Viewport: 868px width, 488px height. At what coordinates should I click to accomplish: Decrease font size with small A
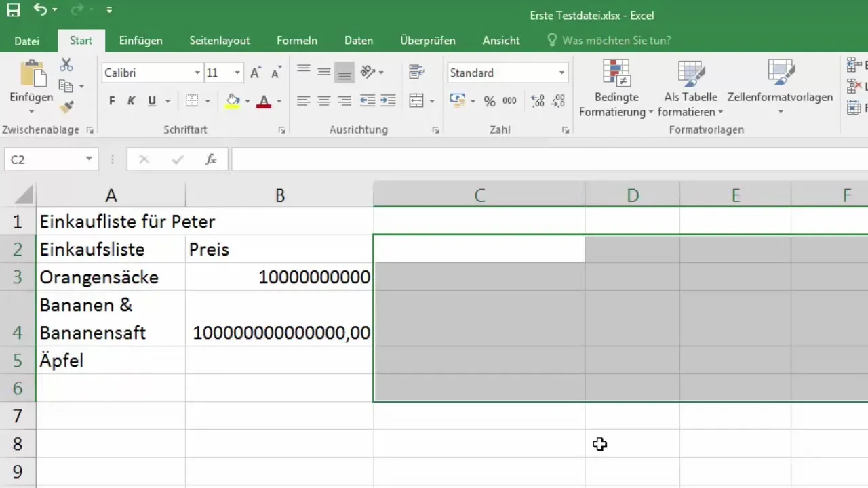[x=275, y=73]
